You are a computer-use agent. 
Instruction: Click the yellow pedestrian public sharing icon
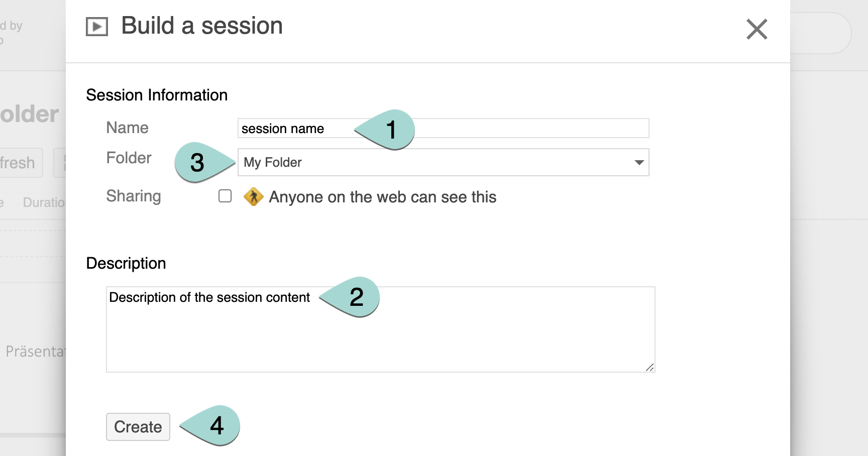click(253, 197)
